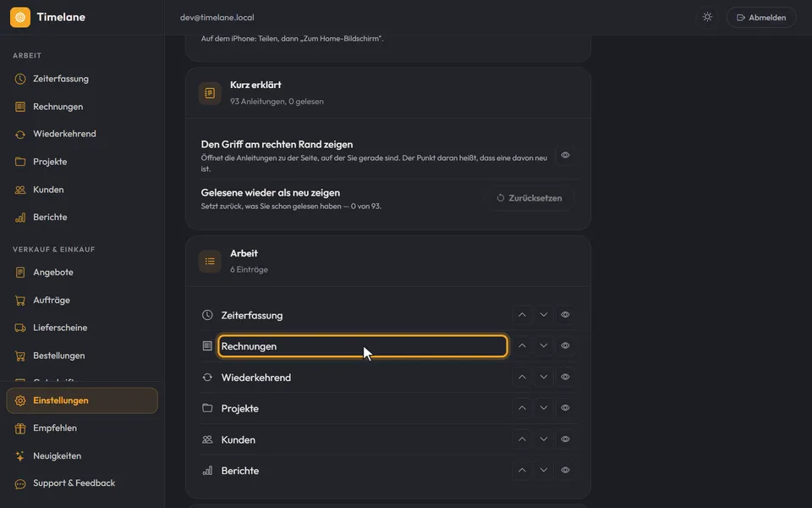
Task: Hide the Projekte entry
Action: [x=565, y=408]
